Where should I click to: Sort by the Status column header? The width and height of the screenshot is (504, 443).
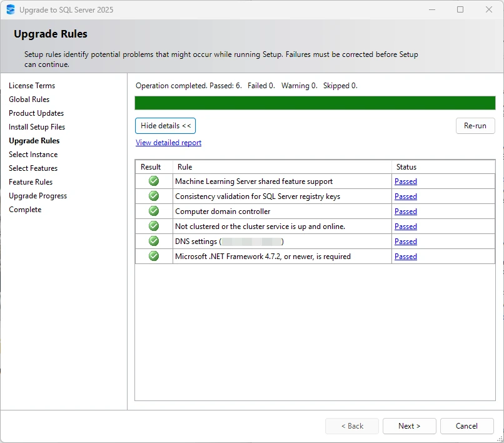click(x=443, y=167)
